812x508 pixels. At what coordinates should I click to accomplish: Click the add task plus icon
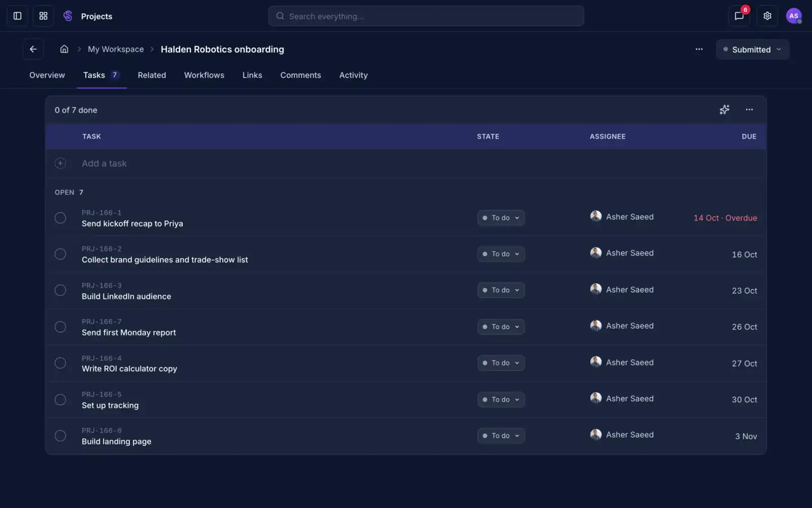coord(60,164)
